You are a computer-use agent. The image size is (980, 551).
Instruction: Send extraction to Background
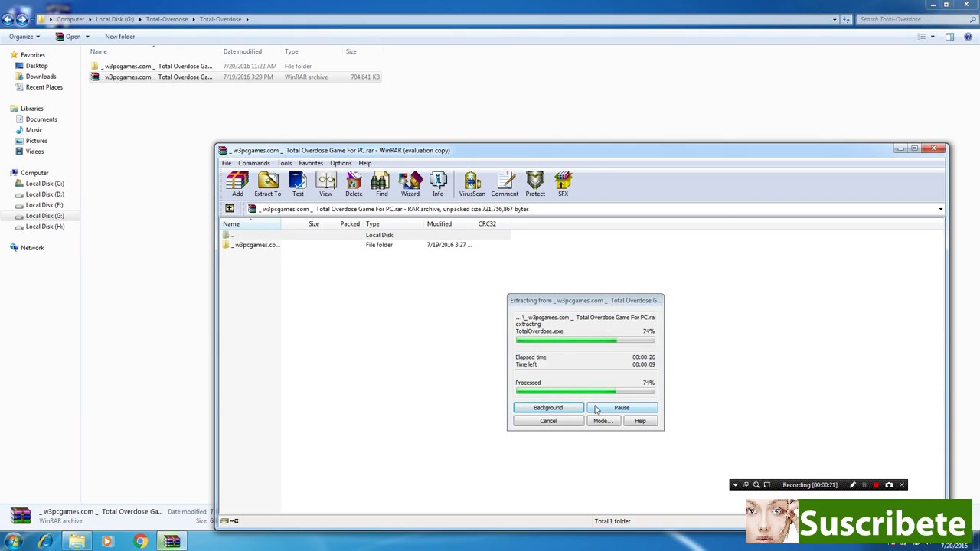[547, 407]
